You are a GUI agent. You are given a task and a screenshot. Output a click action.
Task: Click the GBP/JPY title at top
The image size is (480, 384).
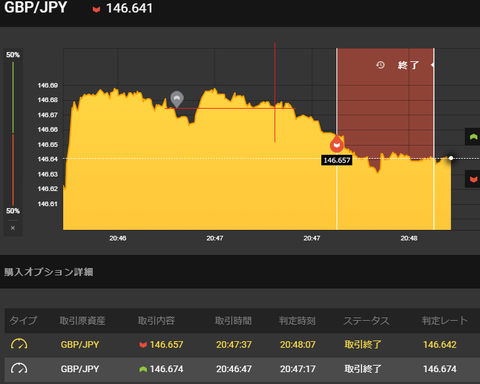(x=36, y=7)
